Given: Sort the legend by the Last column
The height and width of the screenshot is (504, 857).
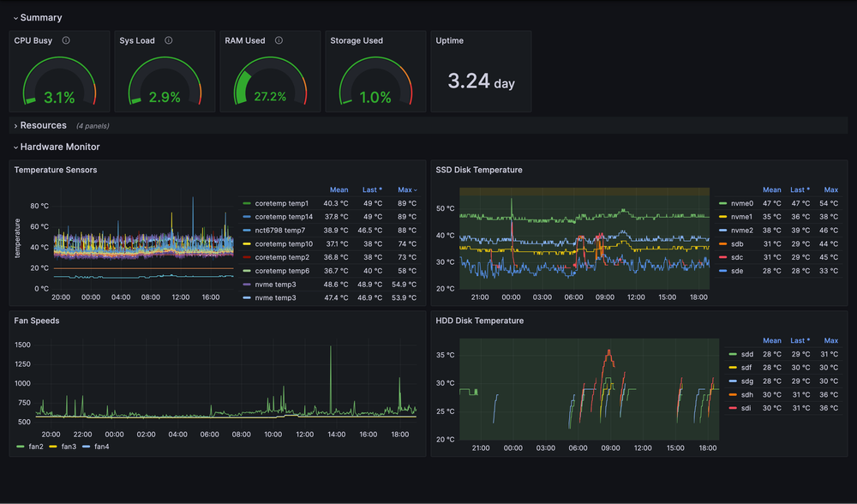Looking at the screenshot, I should (369, 189).
